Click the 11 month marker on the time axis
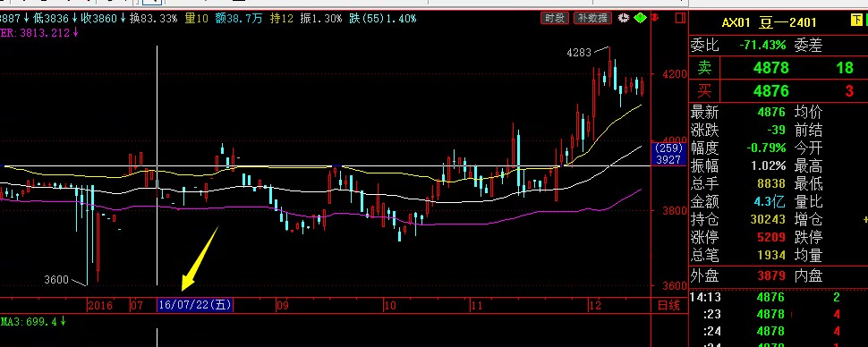868x347 pixels. coord(476,306)
